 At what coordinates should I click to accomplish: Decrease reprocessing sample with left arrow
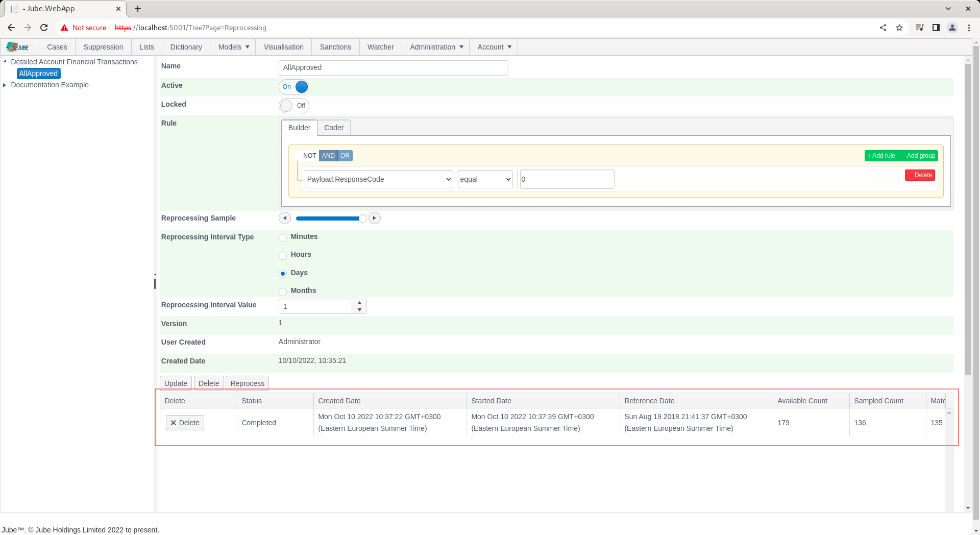[x=285, y=218]
